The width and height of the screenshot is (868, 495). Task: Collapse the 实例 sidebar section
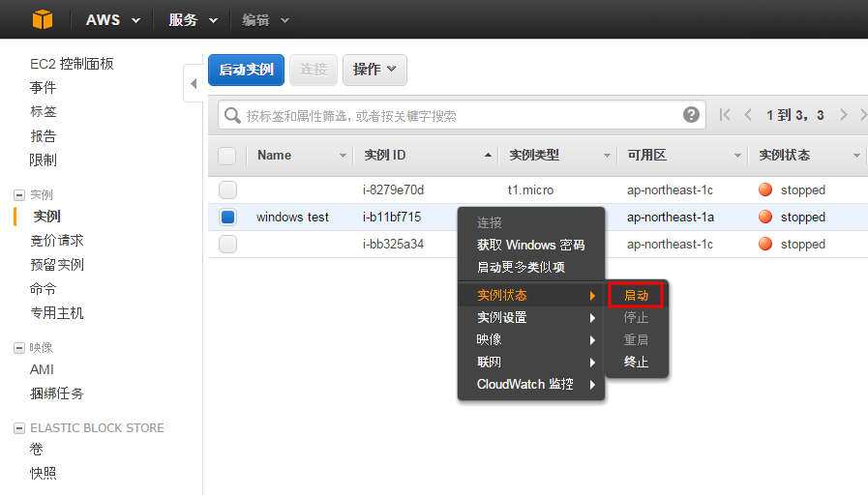pyautogui.click(x=19, y=194)
